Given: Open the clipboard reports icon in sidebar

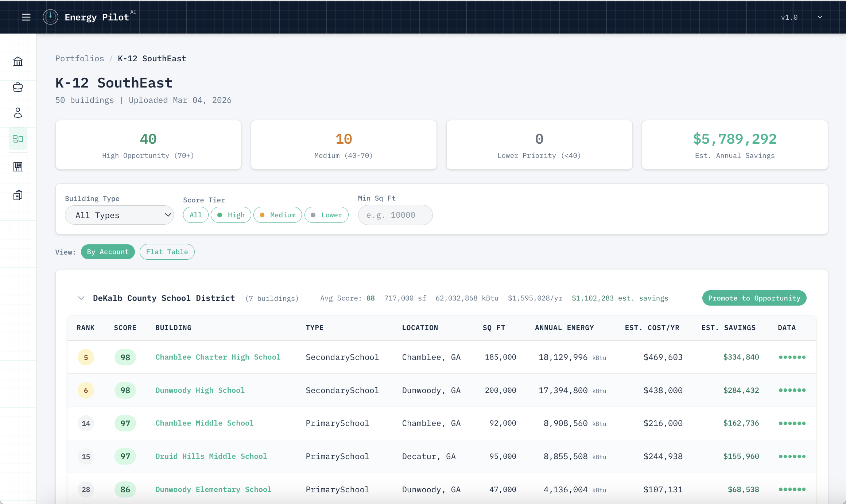Looking at the screenshot, I should [x=18, y=195].
